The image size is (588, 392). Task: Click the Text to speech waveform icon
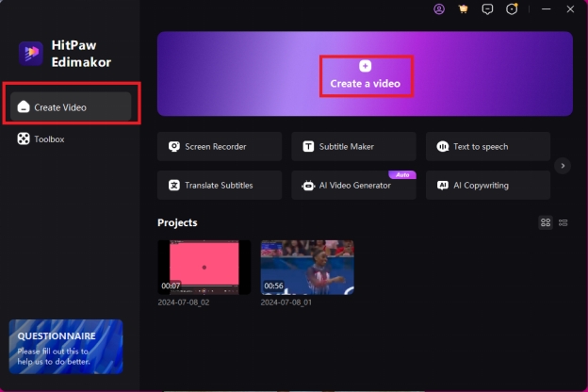(x=443, y=146)
